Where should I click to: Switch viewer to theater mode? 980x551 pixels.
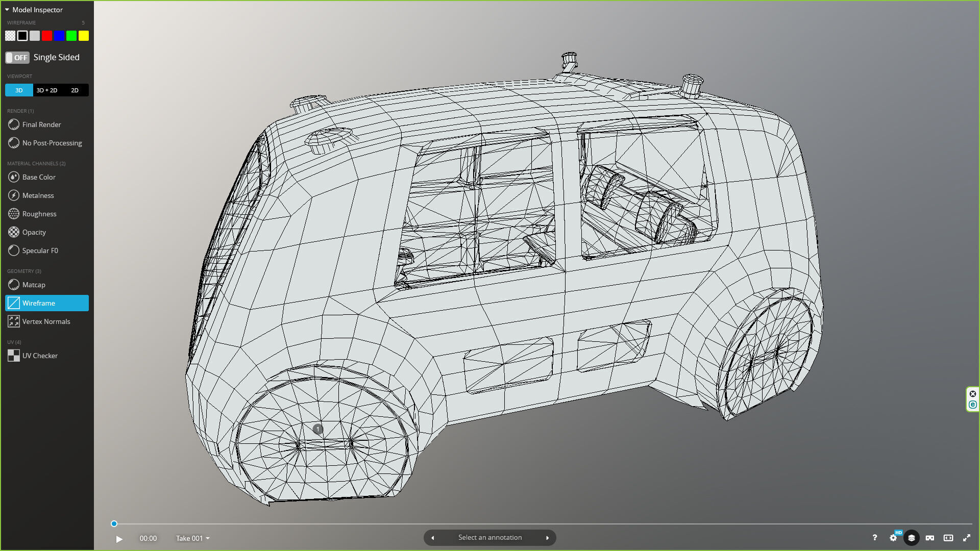click(948, 538)
